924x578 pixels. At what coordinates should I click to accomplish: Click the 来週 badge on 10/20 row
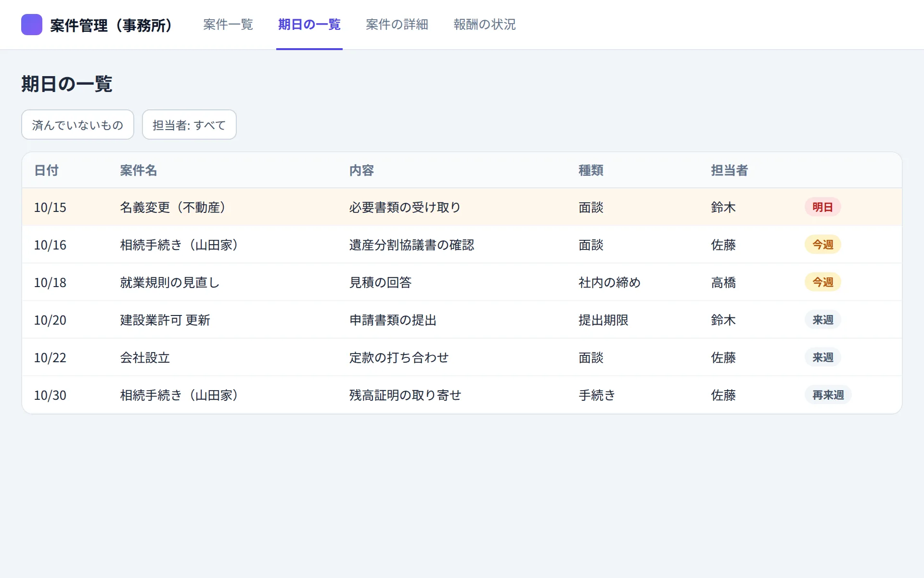[822, 320]
